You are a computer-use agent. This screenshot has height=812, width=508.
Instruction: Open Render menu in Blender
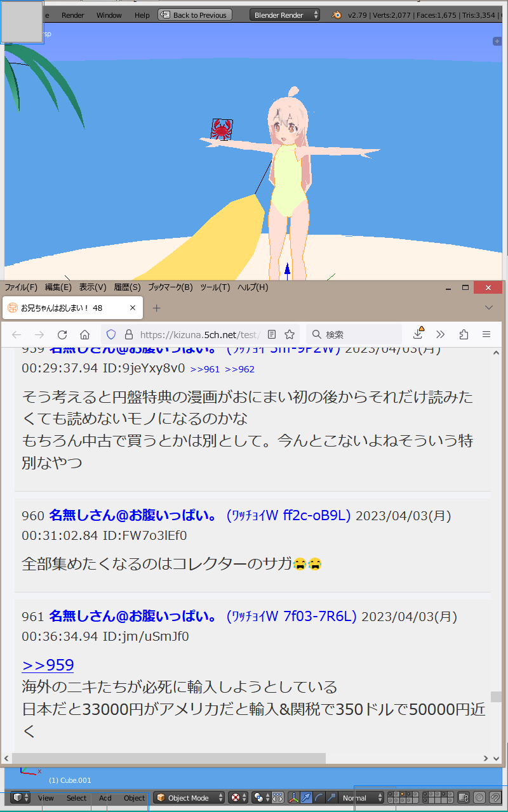pyautogui.click(x=72, y=15)
